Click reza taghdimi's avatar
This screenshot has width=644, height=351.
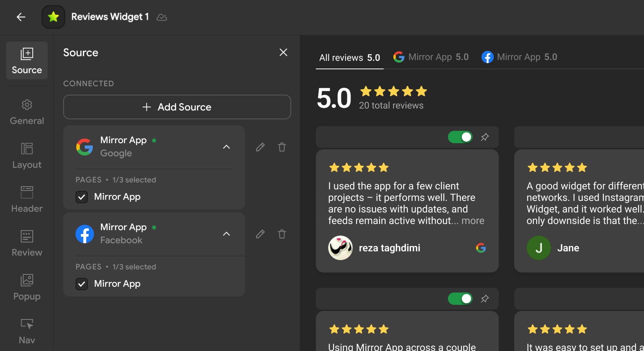[340, 248]
